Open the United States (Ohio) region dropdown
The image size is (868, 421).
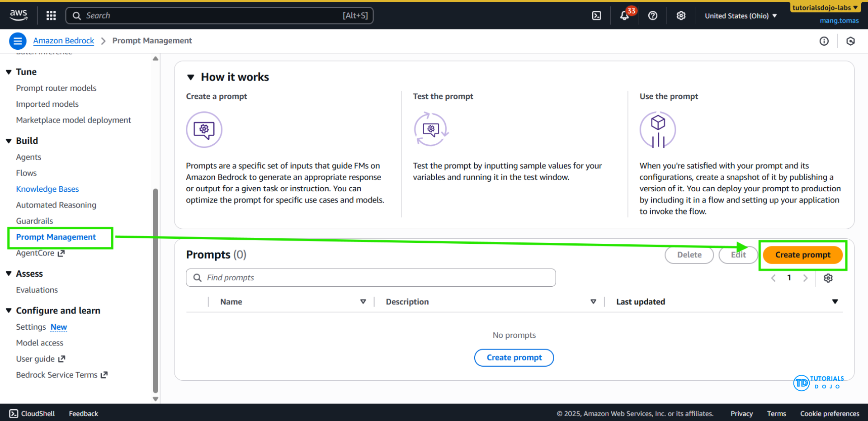pos(740,15)
